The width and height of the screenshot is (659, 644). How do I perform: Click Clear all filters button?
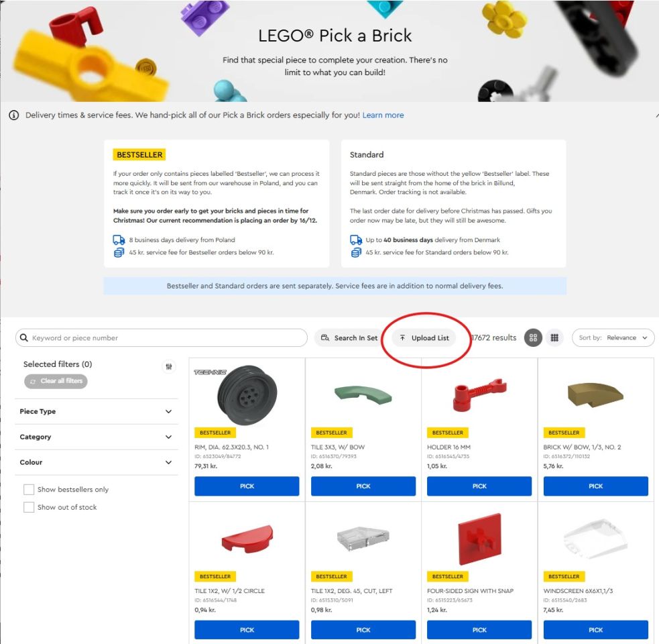click(56, 381)
